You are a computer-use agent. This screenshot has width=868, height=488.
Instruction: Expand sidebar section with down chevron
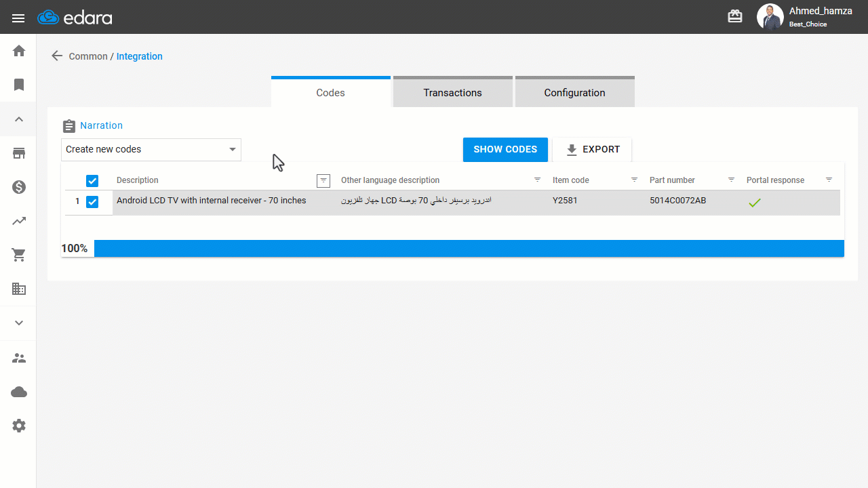pos(19,323)
